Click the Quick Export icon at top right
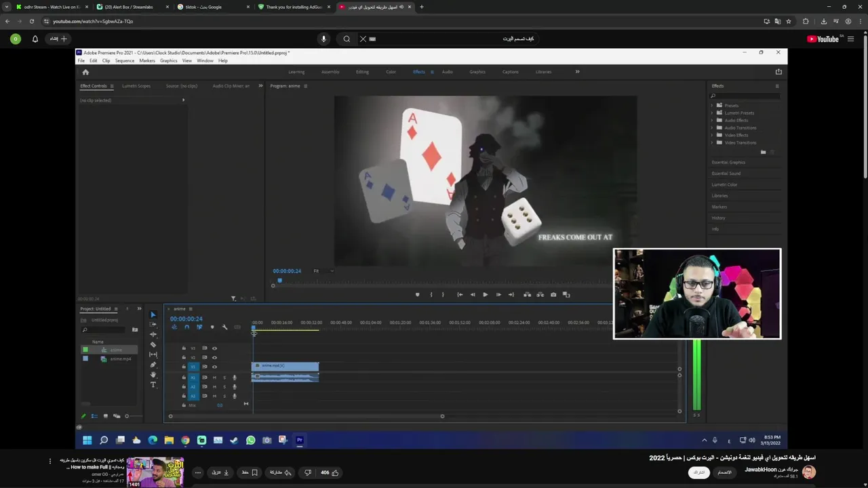The image size is (868, 488). tap(778, 72)
